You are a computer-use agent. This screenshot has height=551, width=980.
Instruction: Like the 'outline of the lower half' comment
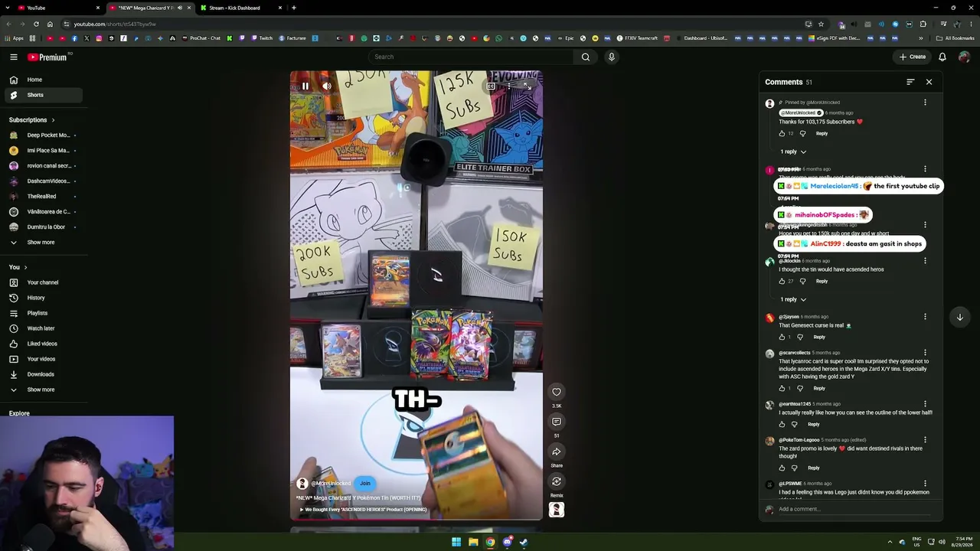pos(782,424)
